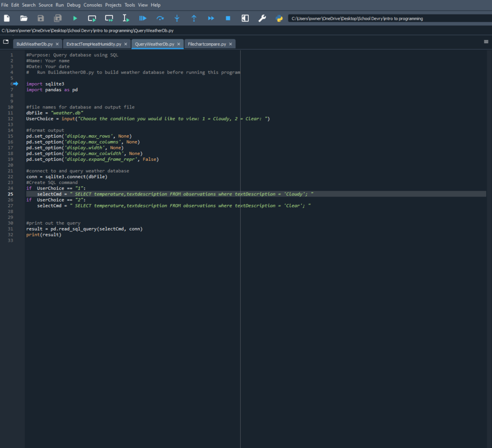Image resolution: width=492 pixels, height=448 pixels.
Task: Close the Filechartcompare.py tab
Action: pyautogui.click(x=231, y=44)
